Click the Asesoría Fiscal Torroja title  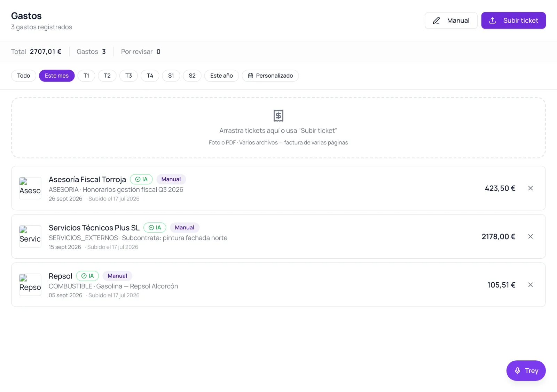click(87, 180)
